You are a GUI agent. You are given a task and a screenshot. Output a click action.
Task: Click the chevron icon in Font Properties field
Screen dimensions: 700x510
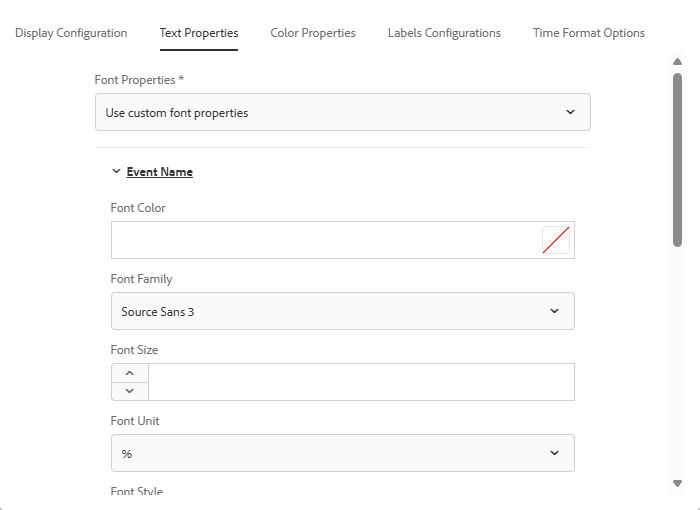tap(570, 112)
